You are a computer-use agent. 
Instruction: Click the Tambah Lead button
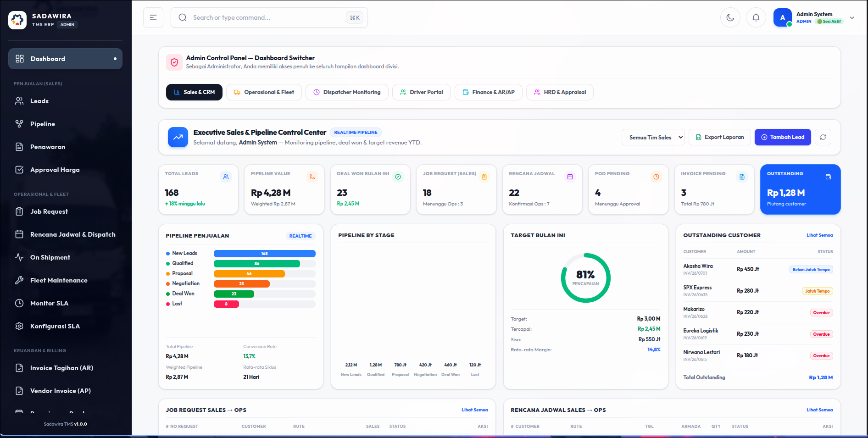click(x=783, y=137)
